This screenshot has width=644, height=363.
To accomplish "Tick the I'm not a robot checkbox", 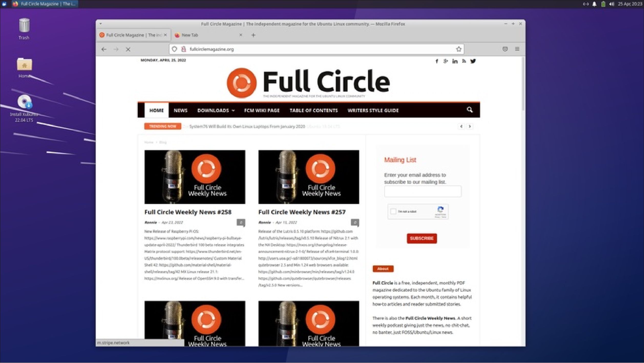I will coord(393,211).
